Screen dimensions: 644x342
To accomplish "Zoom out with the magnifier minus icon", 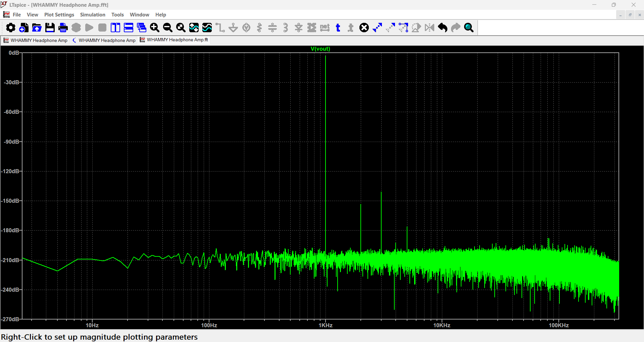I will (168, 28).
